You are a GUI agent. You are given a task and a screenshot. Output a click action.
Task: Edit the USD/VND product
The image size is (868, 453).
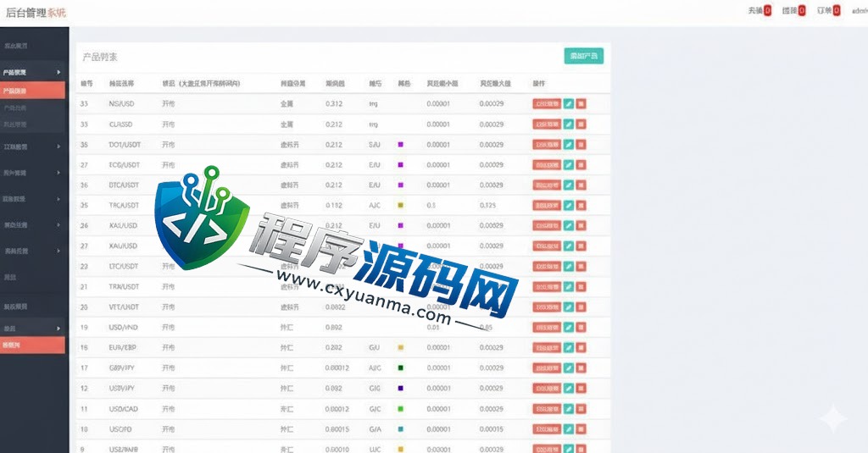[569, 328]
